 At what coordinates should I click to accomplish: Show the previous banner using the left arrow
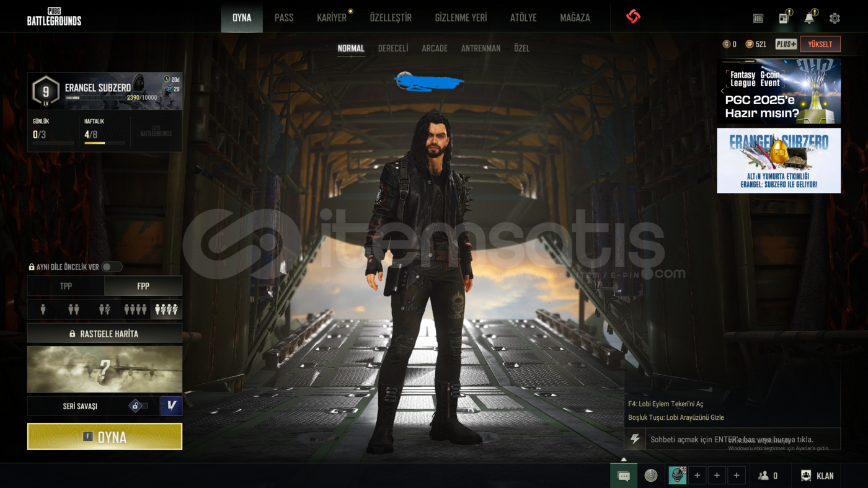pyautogui.click(x=722, y=91)
